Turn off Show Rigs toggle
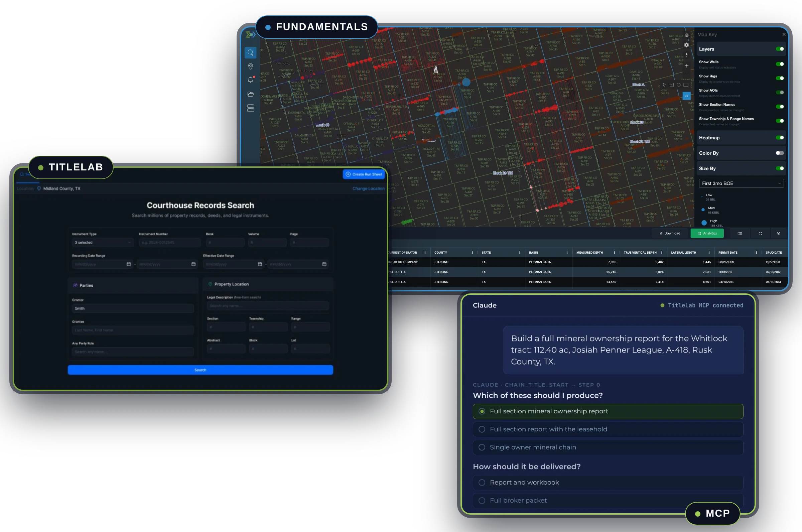 click(780, 78)
